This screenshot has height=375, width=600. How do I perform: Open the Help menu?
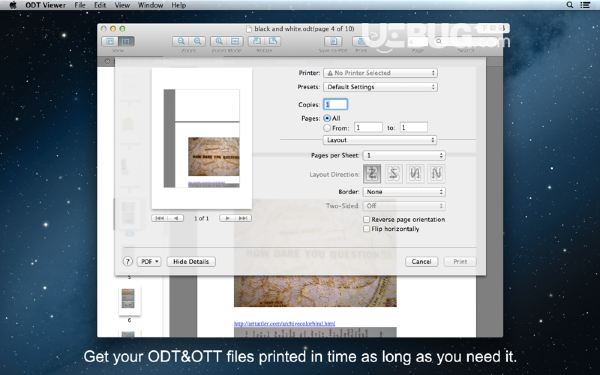tap(179, 5)
